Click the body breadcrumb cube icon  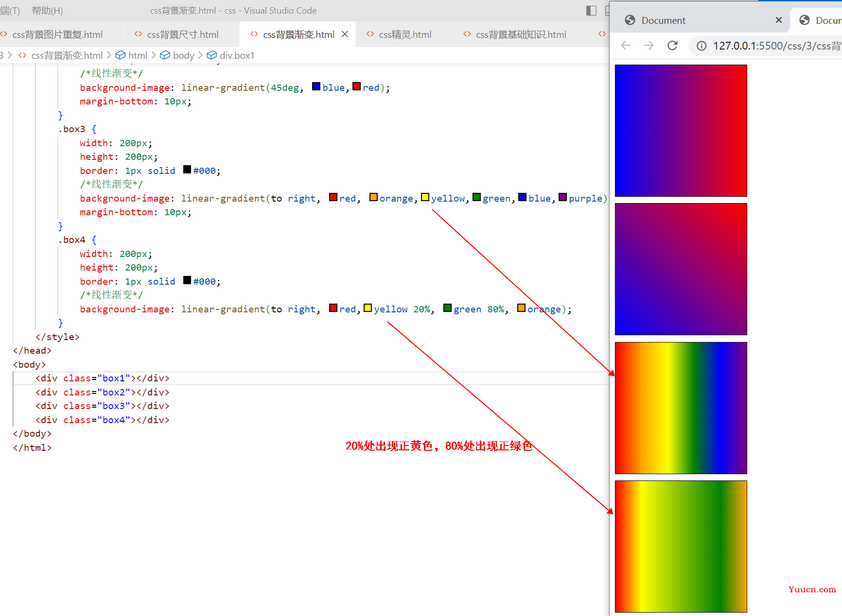tap(165, 55)
